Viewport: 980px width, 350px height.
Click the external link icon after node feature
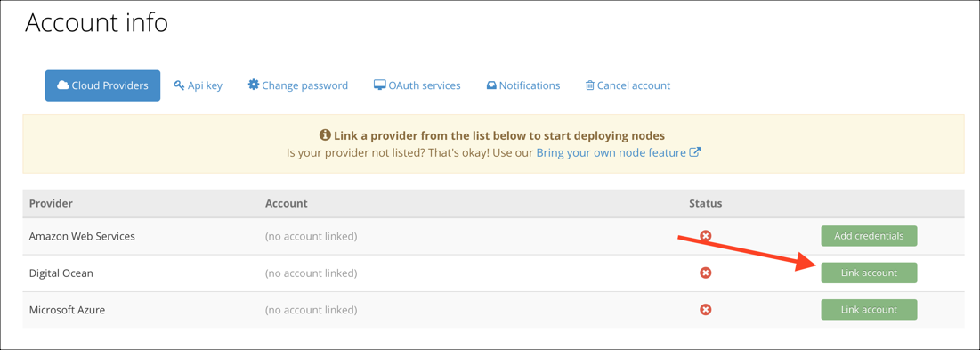point(694,152)
